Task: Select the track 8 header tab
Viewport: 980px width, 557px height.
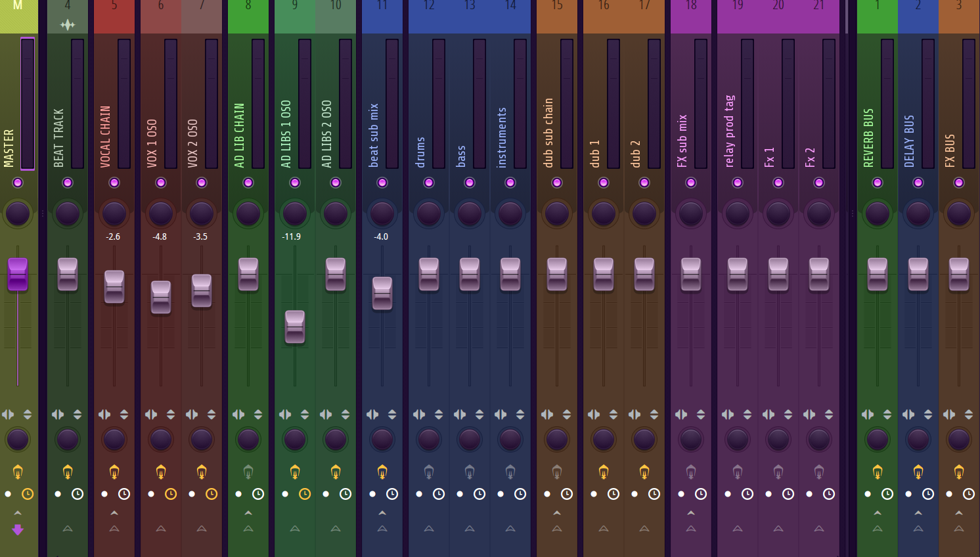Action: pos(248,7)
